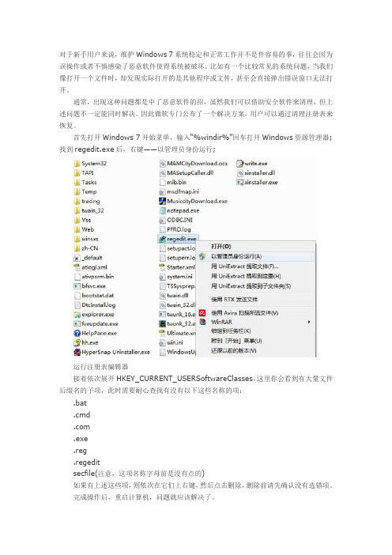Select the ativpsrm.bin file

click(94, 277)
